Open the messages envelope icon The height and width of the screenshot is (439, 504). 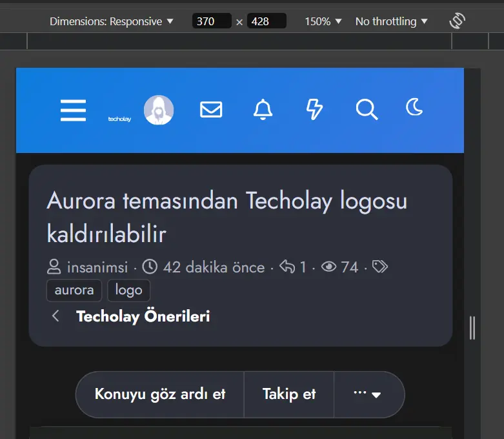(x=211, y=109)
